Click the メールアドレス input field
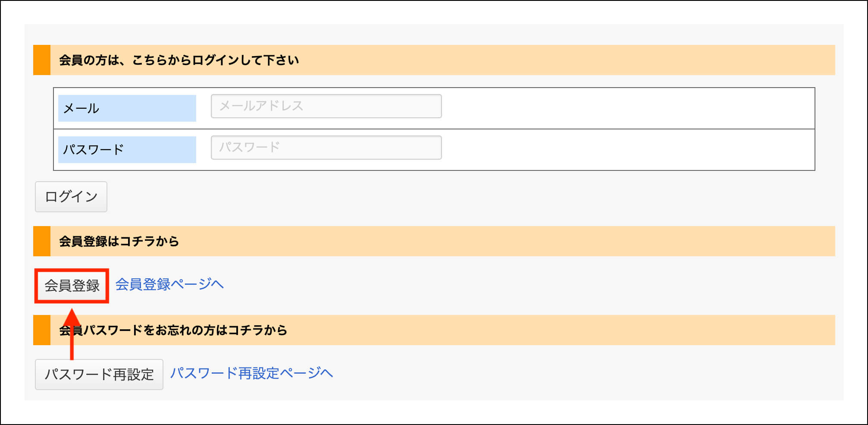Image resolution: width=868 pixels, height=425 pixels. click(x=326, y=106)
